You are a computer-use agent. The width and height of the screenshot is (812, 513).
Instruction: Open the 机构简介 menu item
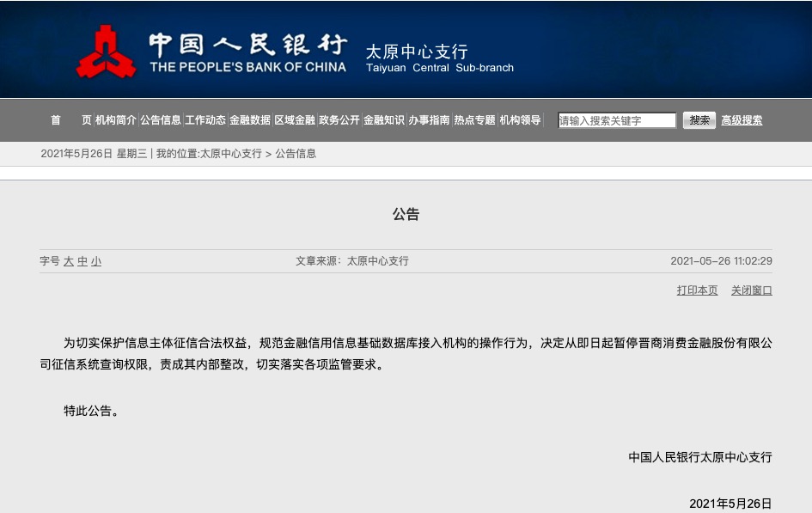[116, 120]
